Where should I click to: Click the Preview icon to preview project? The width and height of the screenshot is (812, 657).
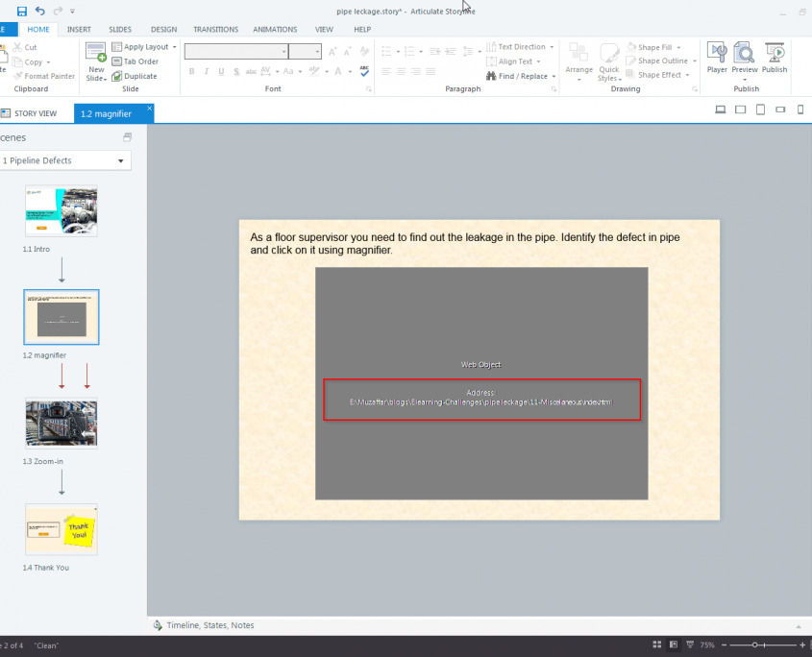(745, 58)
